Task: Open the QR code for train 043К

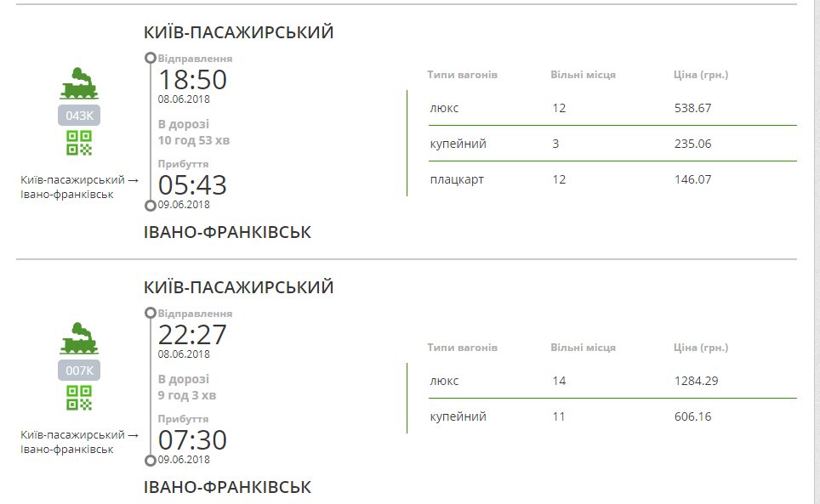Action: tap(79, 144)
